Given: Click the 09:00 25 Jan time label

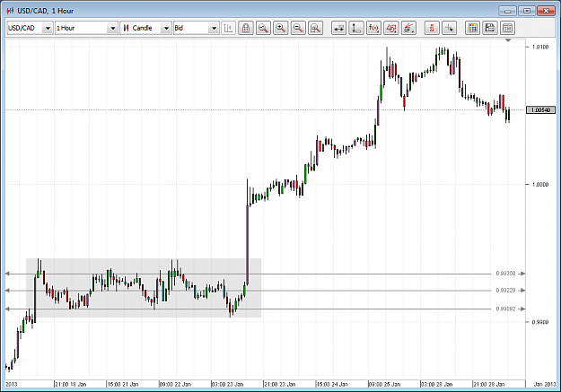Looking at the screenshot, I should [384, 384].
